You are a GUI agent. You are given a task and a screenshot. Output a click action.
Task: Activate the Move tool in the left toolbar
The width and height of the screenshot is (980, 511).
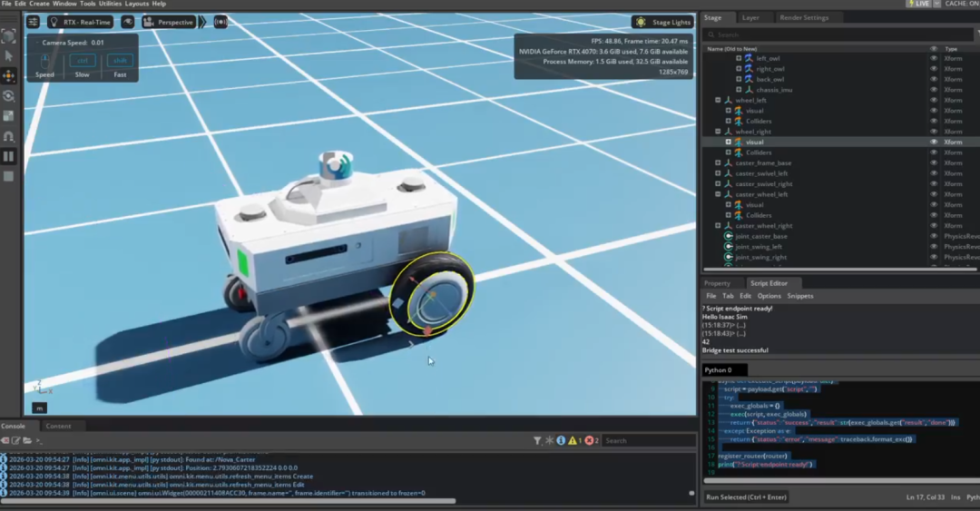pyautogui.click(x=9, y=75)
